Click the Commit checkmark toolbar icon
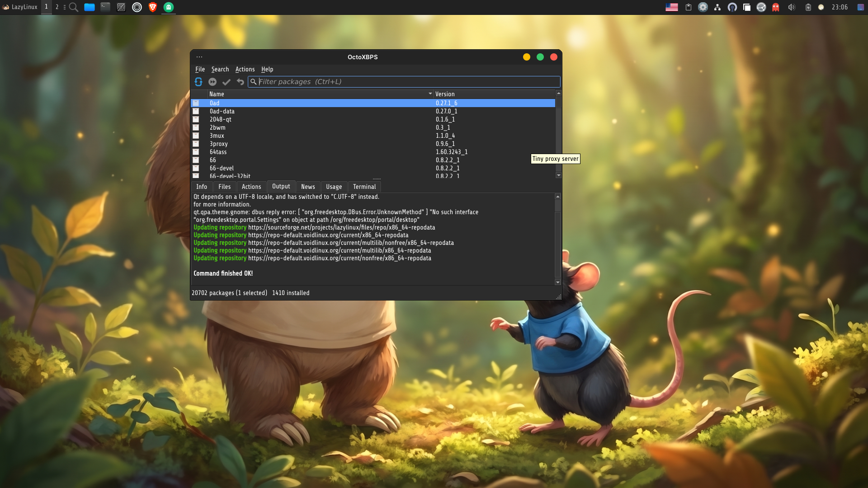 point(226,82)
